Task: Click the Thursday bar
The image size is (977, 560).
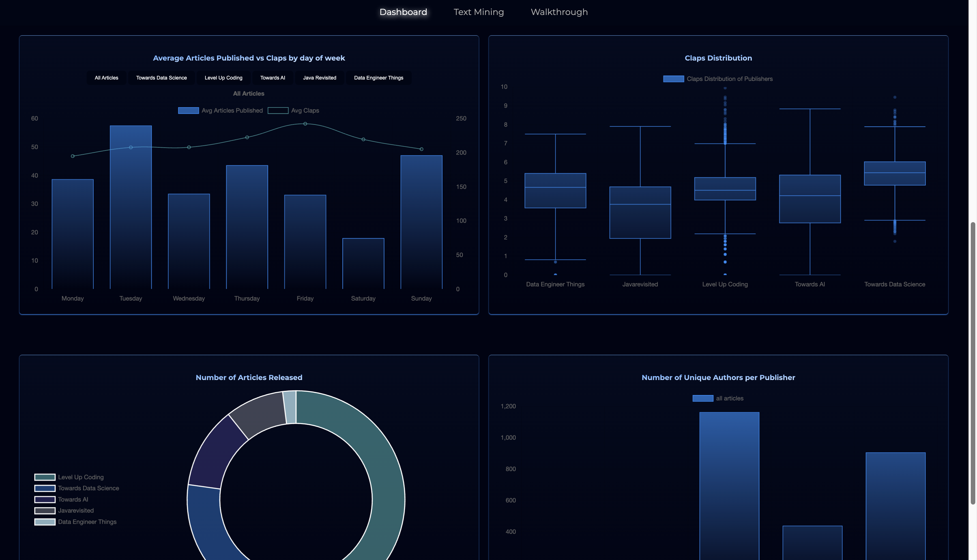Action: [x=247, y=227]
